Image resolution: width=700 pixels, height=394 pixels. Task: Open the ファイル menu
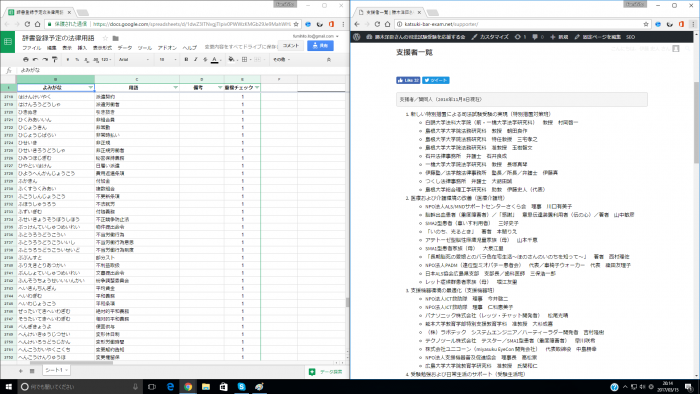pos(32,48)
